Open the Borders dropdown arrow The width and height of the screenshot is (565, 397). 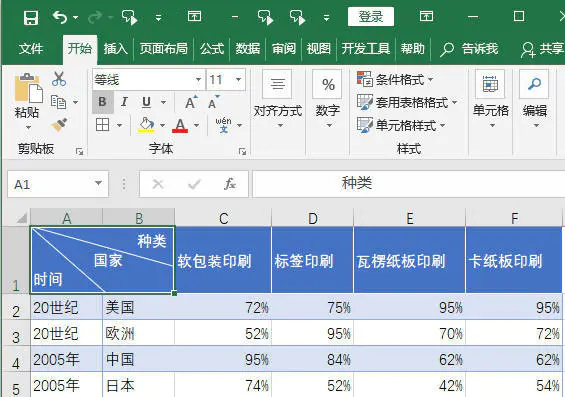point(119,125)
